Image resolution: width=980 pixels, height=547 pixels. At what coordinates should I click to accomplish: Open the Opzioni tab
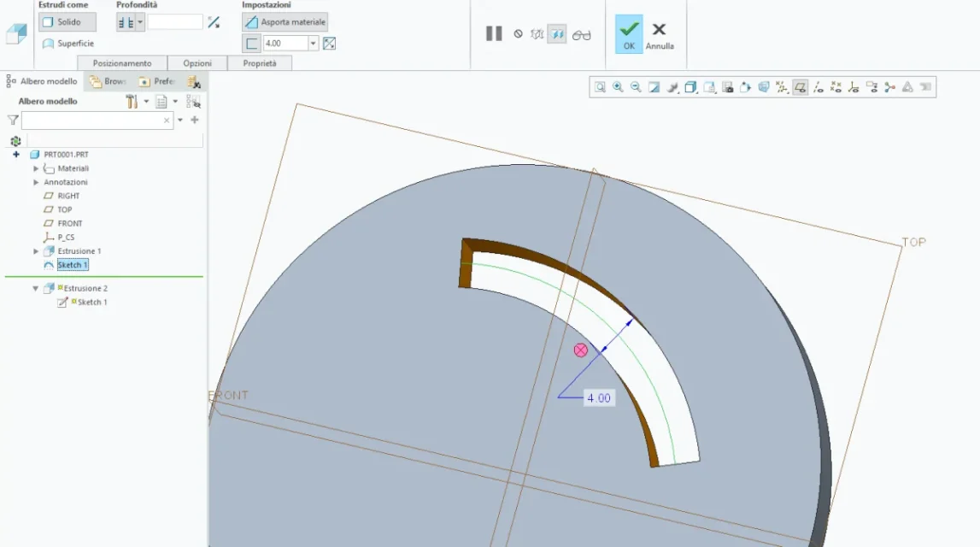pos(197,63)
